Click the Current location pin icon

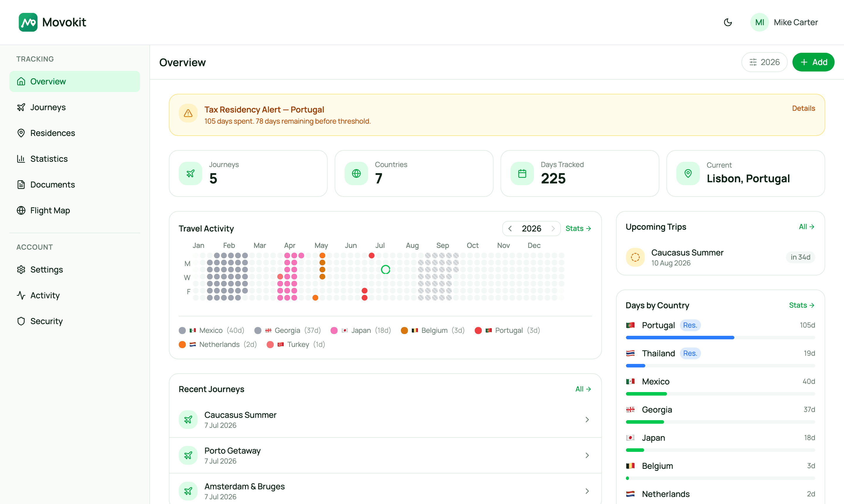[688, 173]
